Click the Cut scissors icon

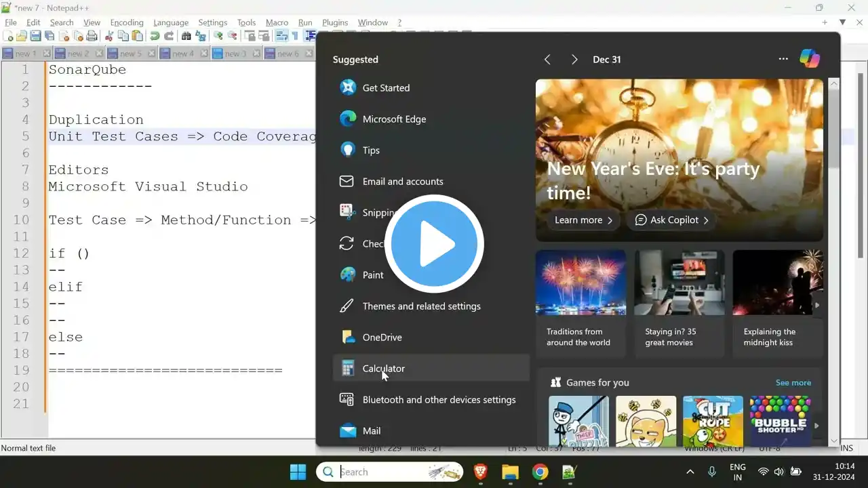[108, 36]
